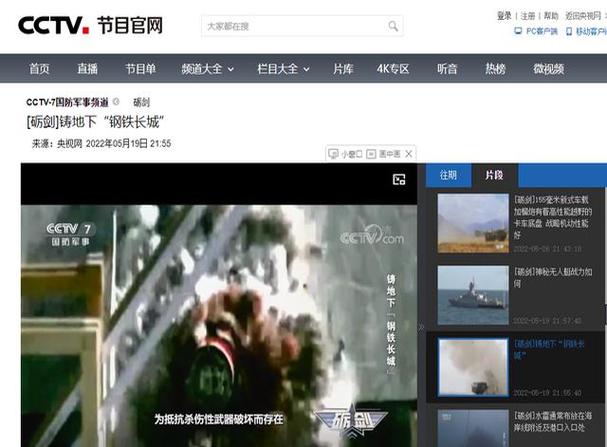Open the 神秘无人艇战力如何 clip title

tap(553, 277)
